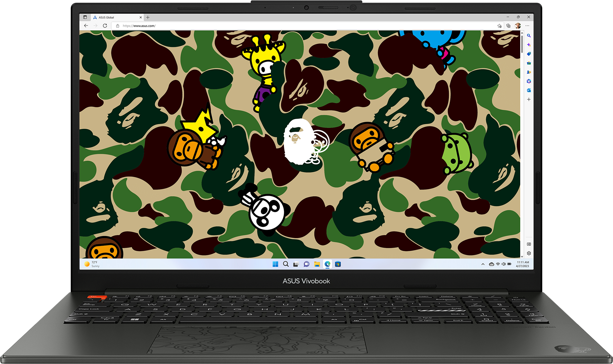Click the page's vertical scrollbar thumb
Screen dimensions: 613x364
[x=522, y=44]
